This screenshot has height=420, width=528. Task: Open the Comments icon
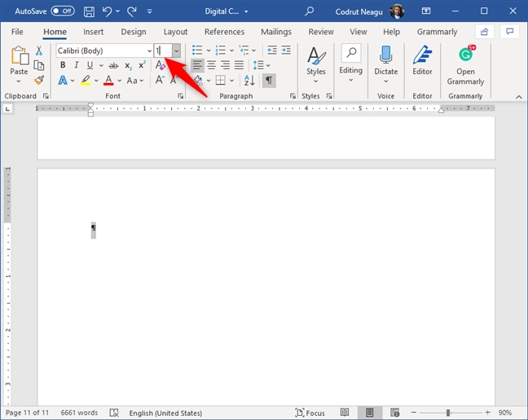coord(510,32)
